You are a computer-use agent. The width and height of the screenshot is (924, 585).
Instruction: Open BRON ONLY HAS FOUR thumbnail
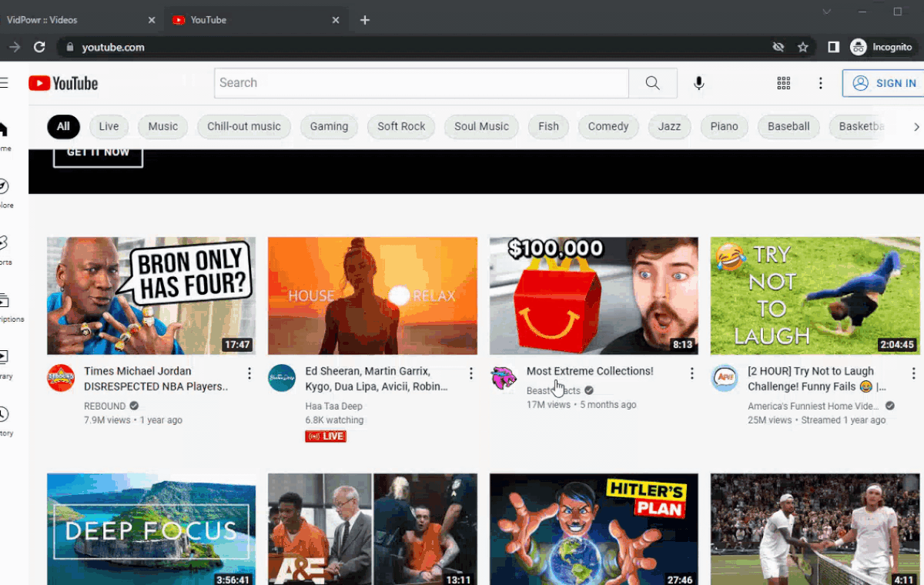click(x=152, y=296)
